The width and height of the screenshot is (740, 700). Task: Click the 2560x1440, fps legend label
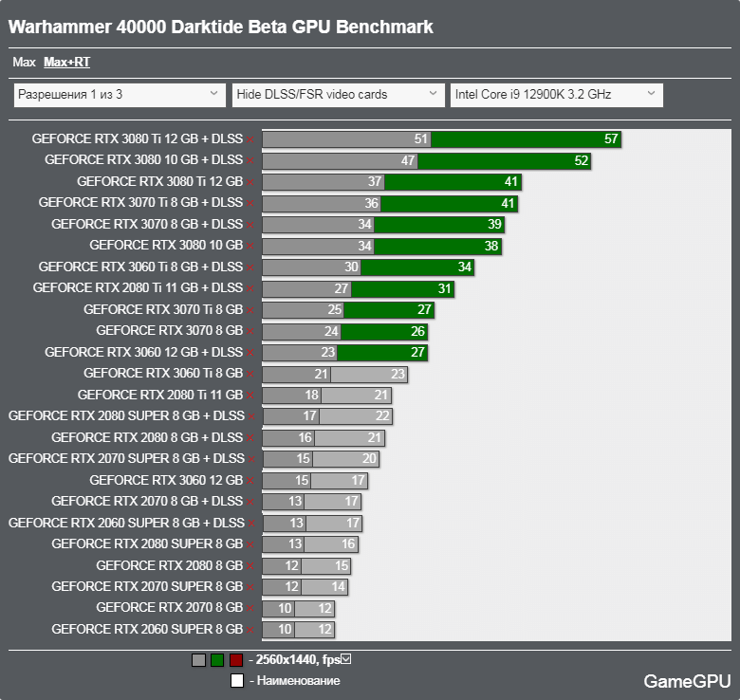pyautogui.click(x=298, y=660)
